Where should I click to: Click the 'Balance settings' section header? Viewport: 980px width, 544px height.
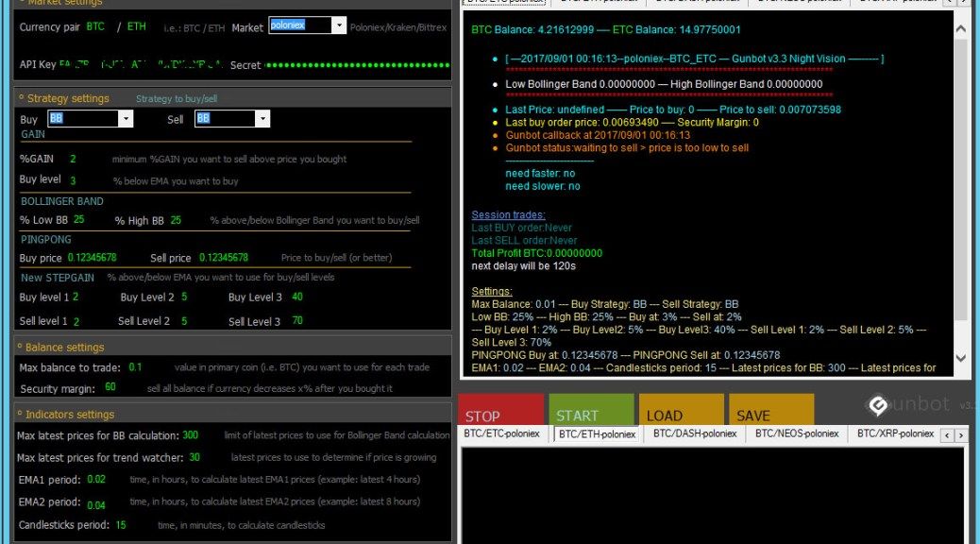pos(64,347)
